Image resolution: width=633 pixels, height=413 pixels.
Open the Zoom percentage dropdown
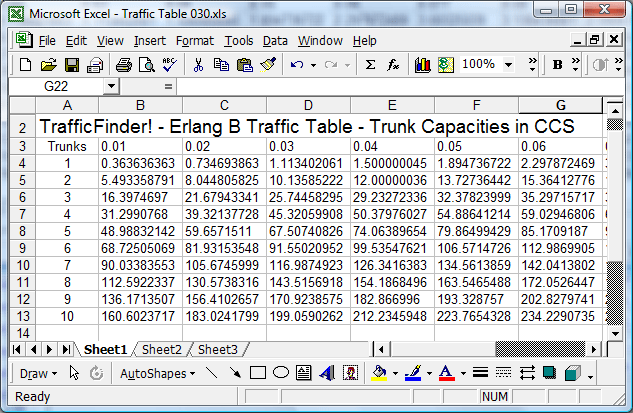[509, 65]
